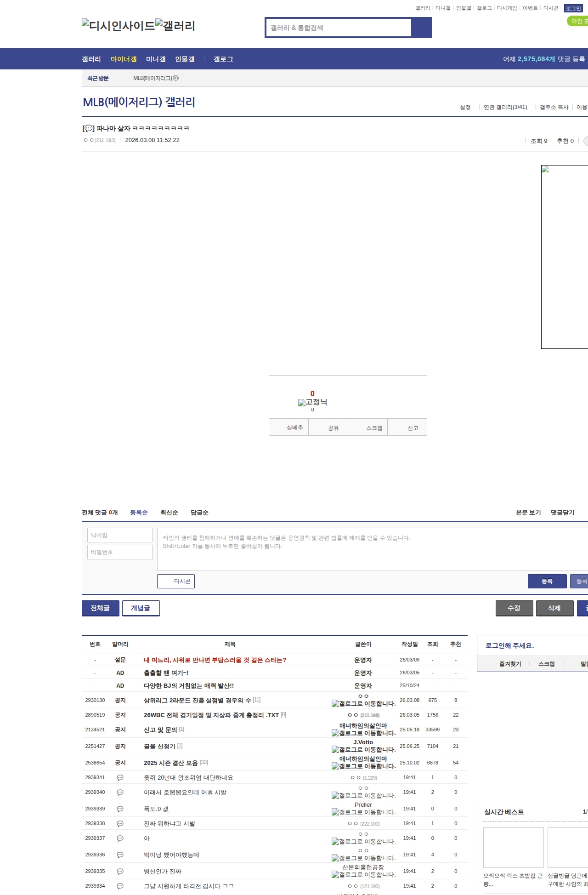The width and height of the screenshot is (588, 895).
Task: Click the 비밀번호 input field
Action: (x=120, y=552)
